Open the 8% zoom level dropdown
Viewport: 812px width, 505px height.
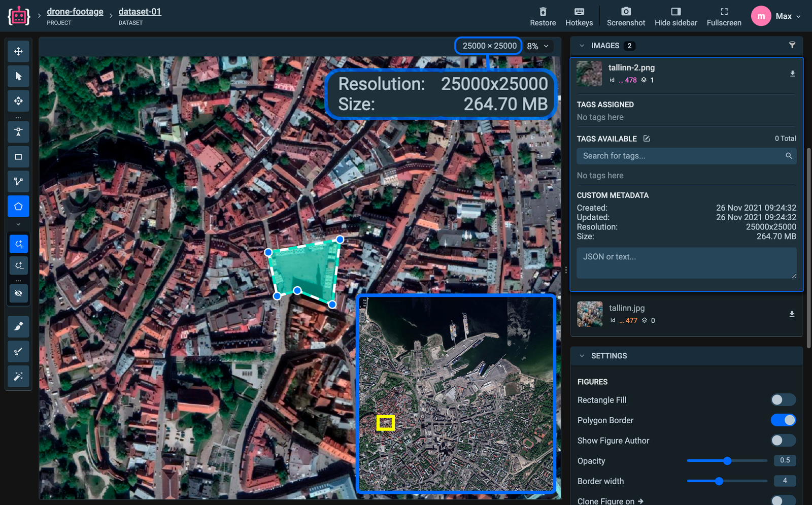click(538, 46)
